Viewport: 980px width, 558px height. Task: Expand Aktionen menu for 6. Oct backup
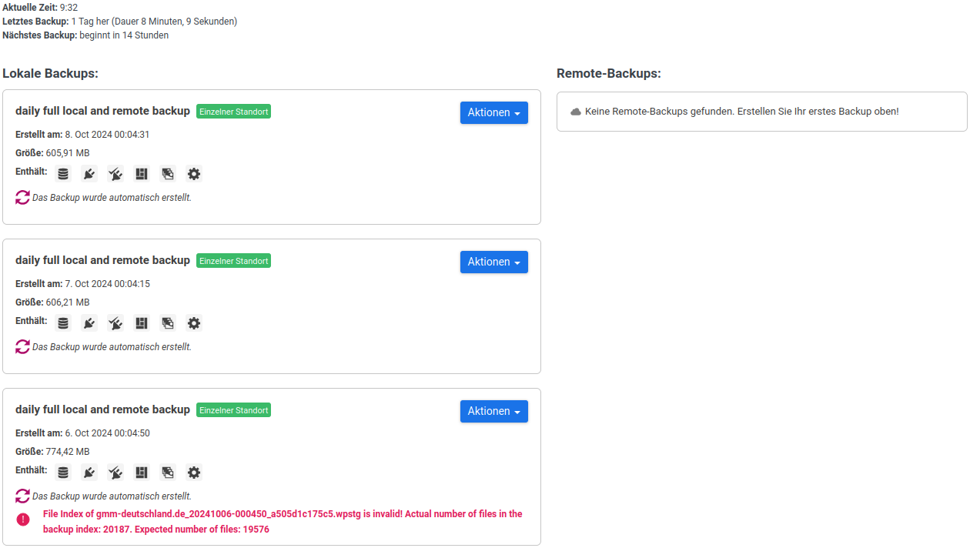click(x=493, y=411)
